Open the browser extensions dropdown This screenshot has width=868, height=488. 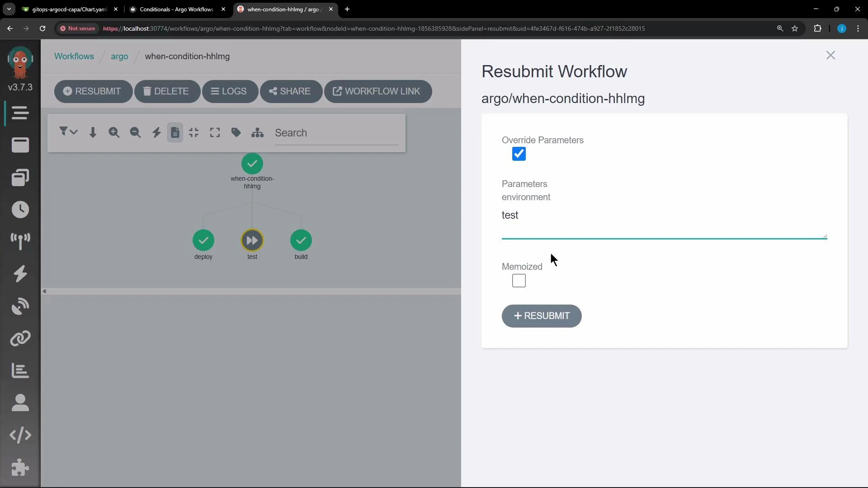click(x=818, y=28)
